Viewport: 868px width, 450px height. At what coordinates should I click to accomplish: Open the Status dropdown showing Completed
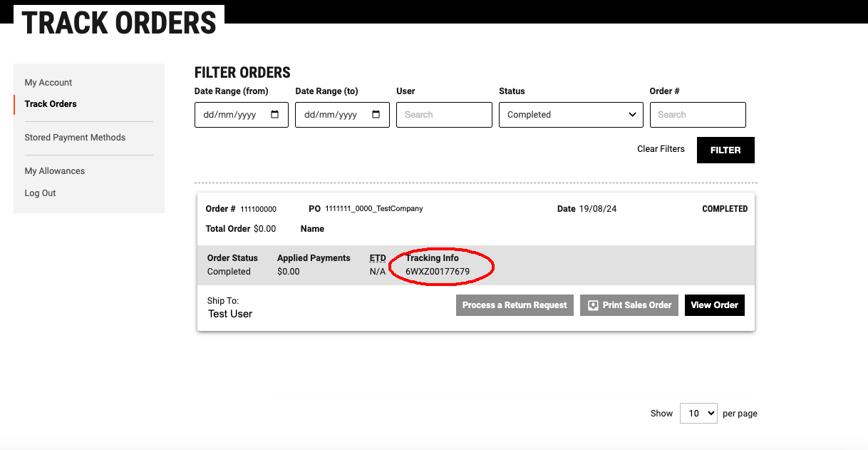(x=571, y=115)
